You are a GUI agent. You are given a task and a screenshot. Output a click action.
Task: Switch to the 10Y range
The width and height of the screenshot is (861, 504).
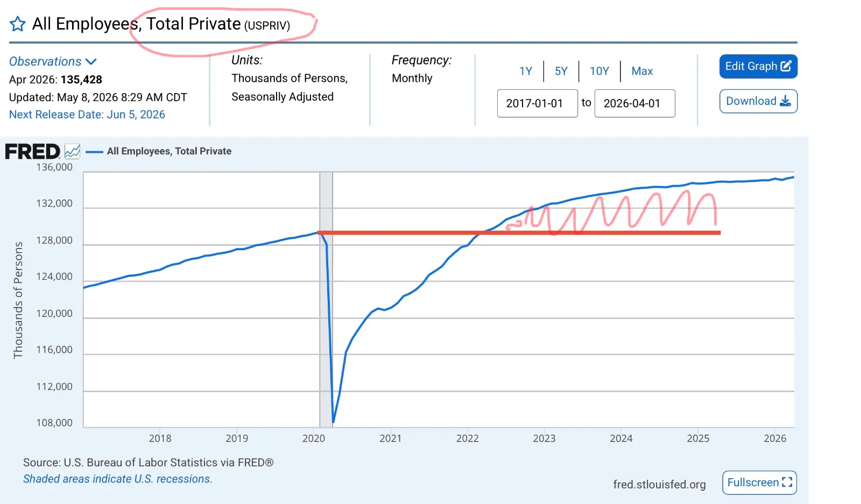599,71
